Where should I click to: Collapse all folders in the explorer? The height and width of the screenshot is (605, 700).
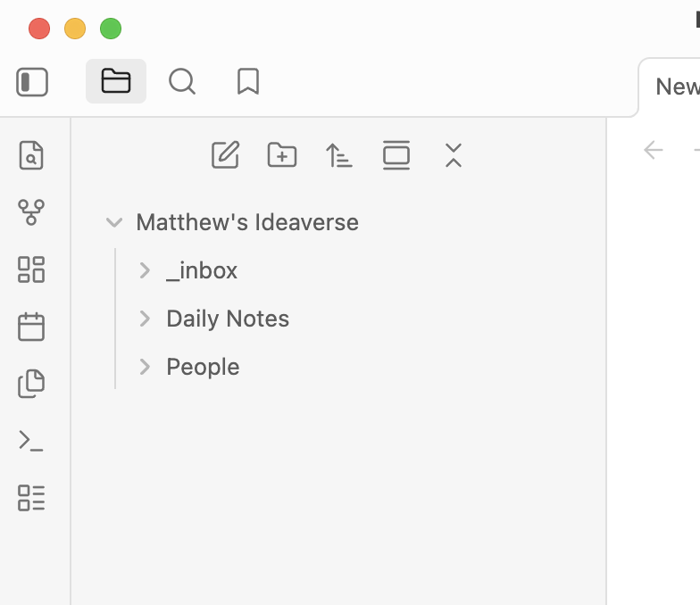pos(454,155)
